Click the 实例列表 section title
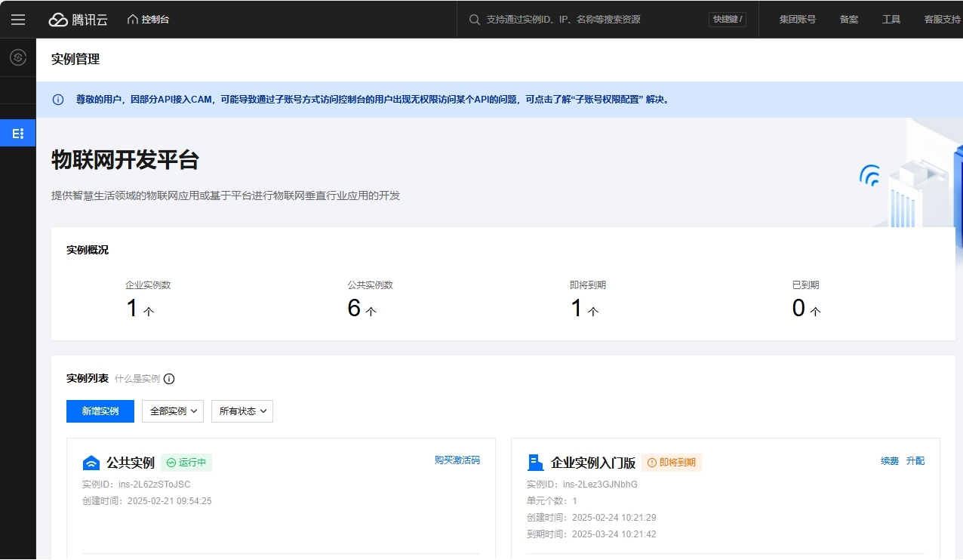963x560 pixels. 88,378
